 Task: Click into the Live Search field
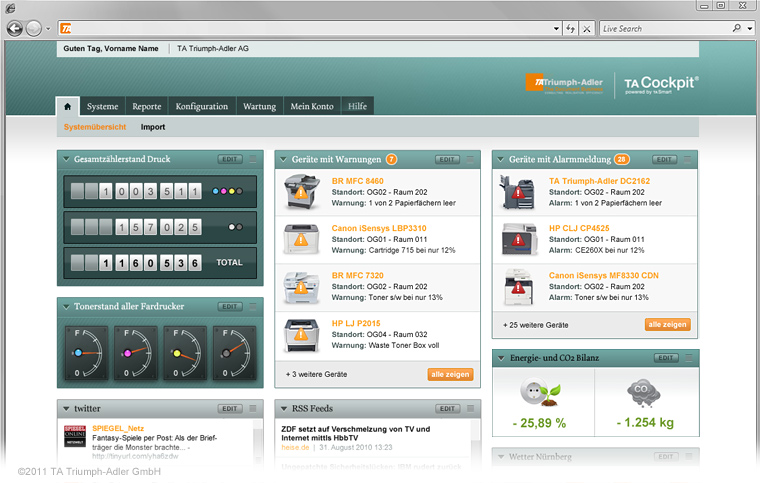[665, 29]
